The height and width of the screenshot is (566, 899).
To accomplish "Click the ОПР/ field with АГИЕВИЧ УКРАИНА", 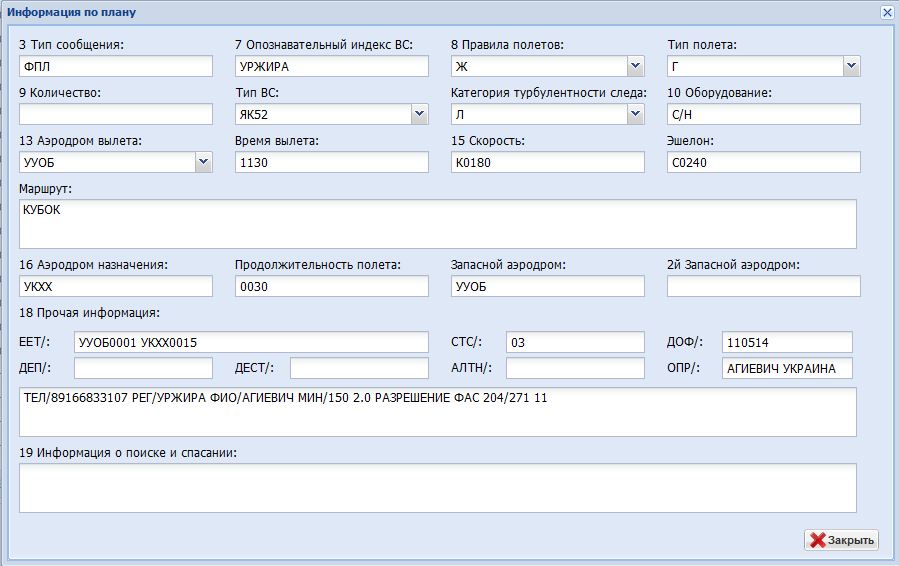I will pos(787,368).
